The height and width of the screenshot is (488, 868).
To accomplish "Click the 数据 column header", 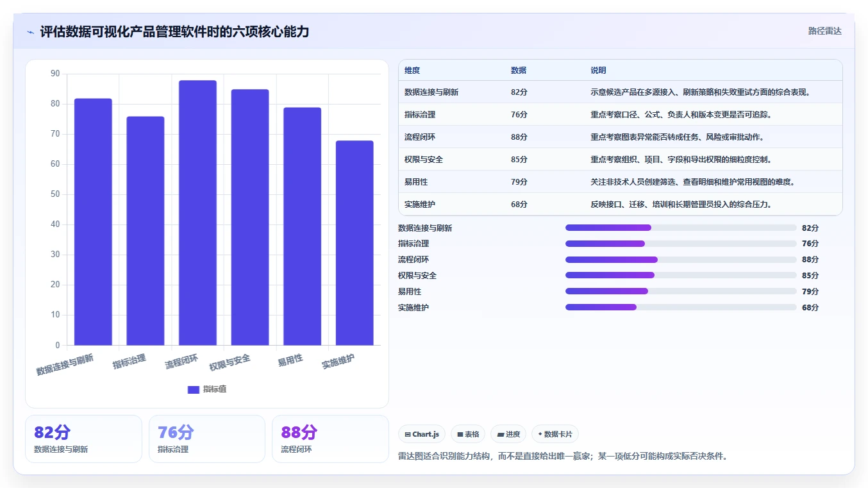I will click(x=519, y=71).
